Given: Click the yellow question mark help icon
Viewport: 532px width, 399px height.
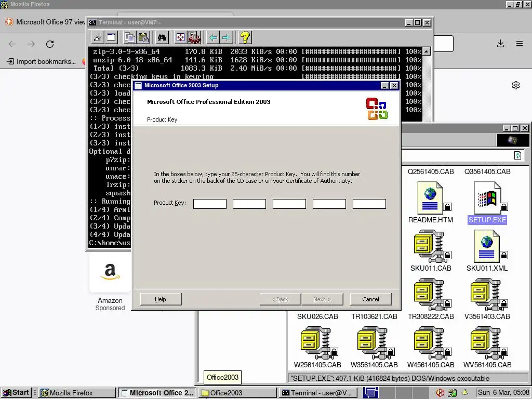Looking at the screenshot, I should point(245,37).
